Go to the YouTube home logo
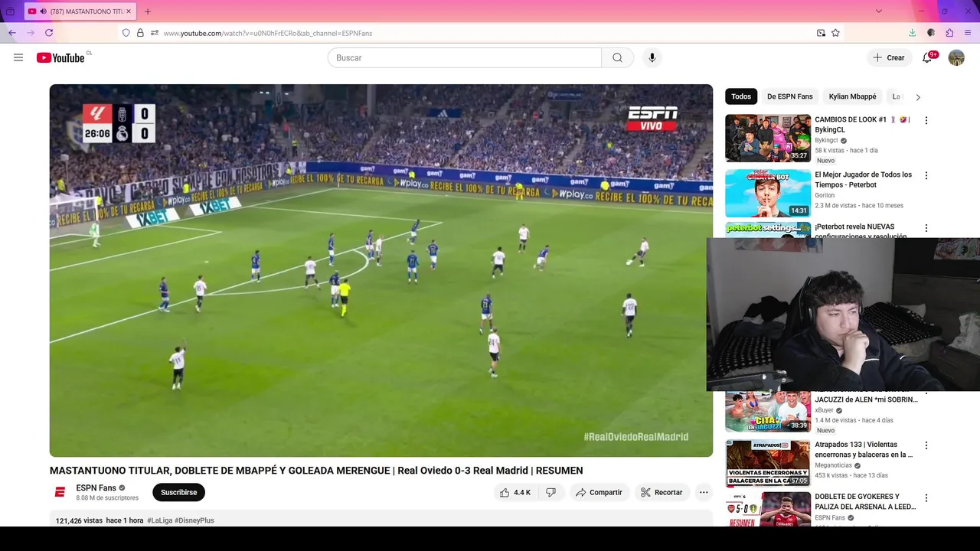Screen dimensions: 980x551 [60, 58]
